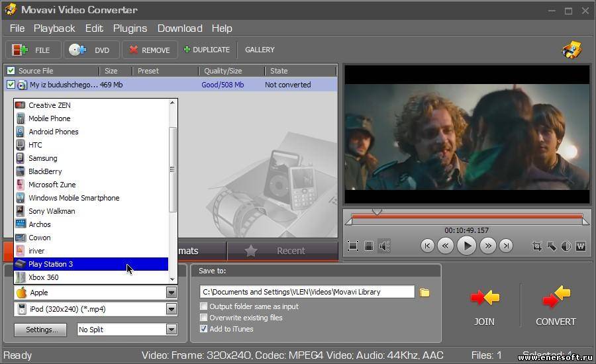Click the REMOVE toolbar button

150,50
